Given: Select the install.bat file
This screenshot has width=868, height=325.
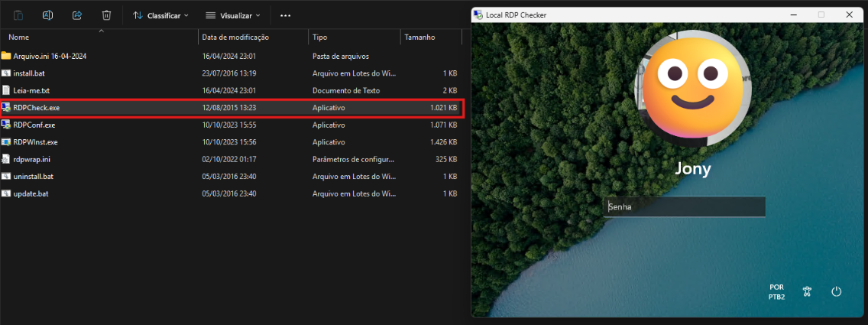Looking at the screenshot, I should point(30,73).
